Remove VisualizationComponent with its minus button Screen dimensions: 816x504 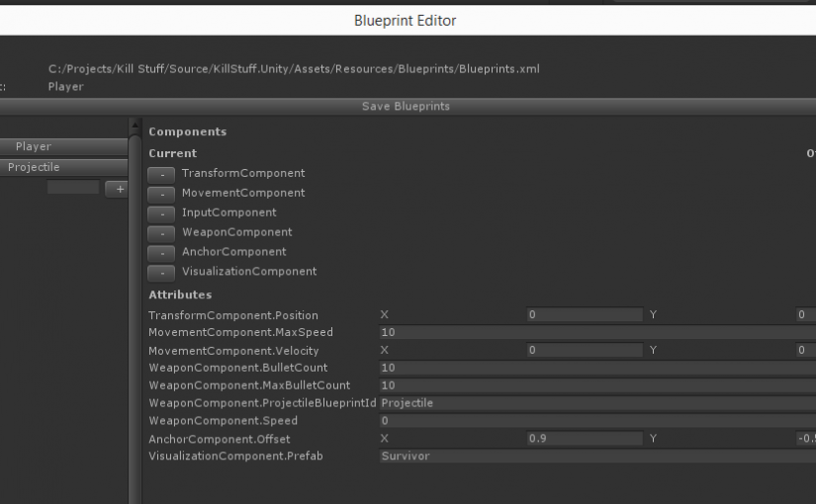pyautogui.click(x=161, y=273)
